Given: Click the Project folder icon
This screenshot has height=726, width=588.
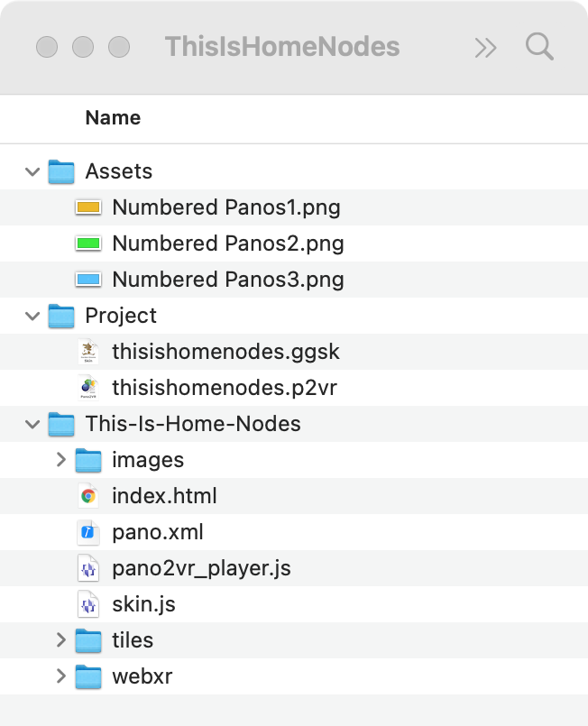Looking at the screenshot, I should tap(61, 317).
